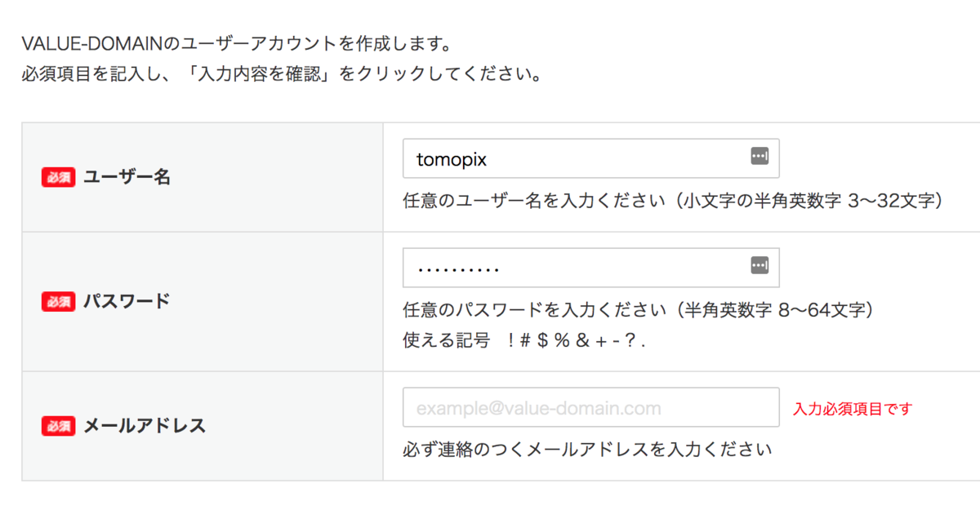
Task: Click the red 入力必須項目です error message
Action: 852,409
